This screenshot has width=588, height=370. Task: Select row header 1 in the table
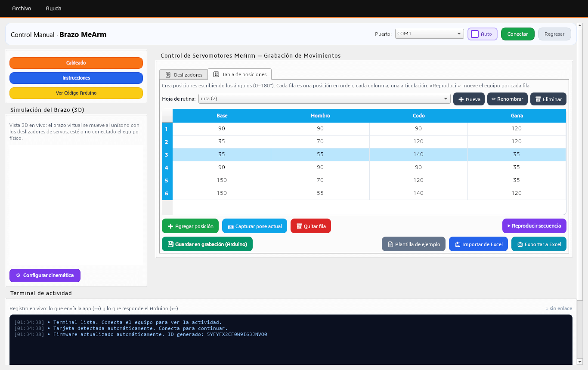tap(167, 129)
